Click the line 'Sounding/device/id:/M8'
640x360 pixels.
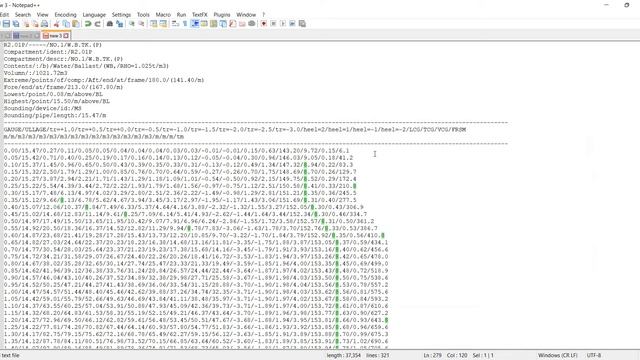point(42,108)
